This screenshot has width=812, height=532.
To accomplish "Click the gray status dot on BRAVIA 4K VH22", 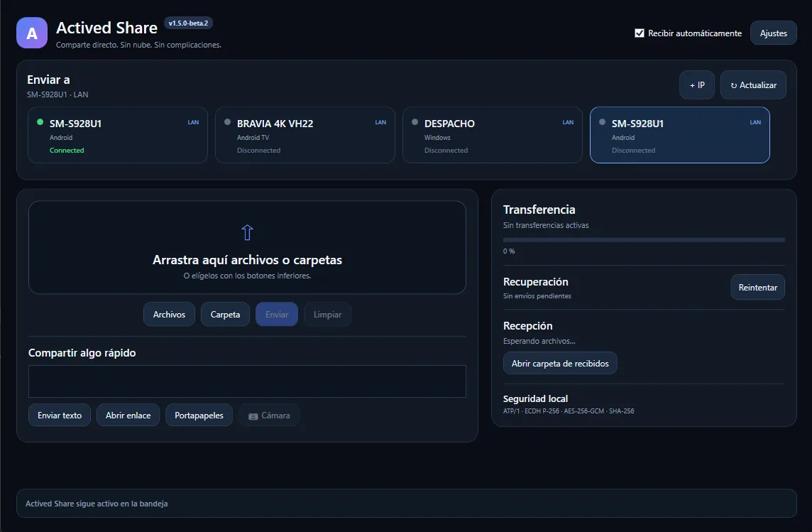I will 227,122.
